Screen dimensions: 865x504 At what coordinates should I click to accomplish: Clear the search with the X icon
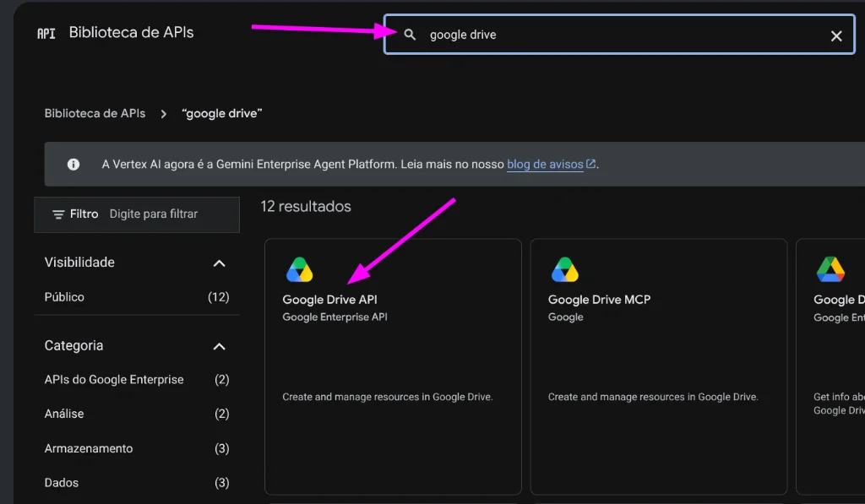click(x=835, y=35)
